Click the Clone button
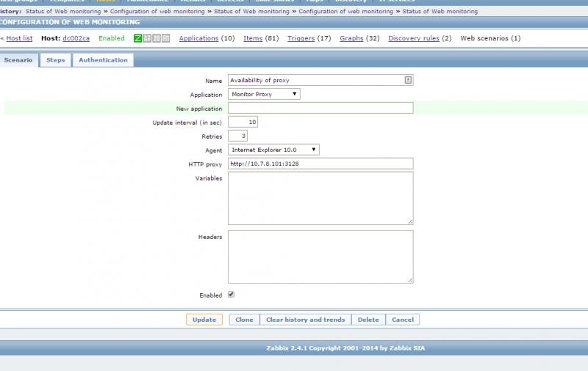588x371 pixels. click(x=244, y=320)
